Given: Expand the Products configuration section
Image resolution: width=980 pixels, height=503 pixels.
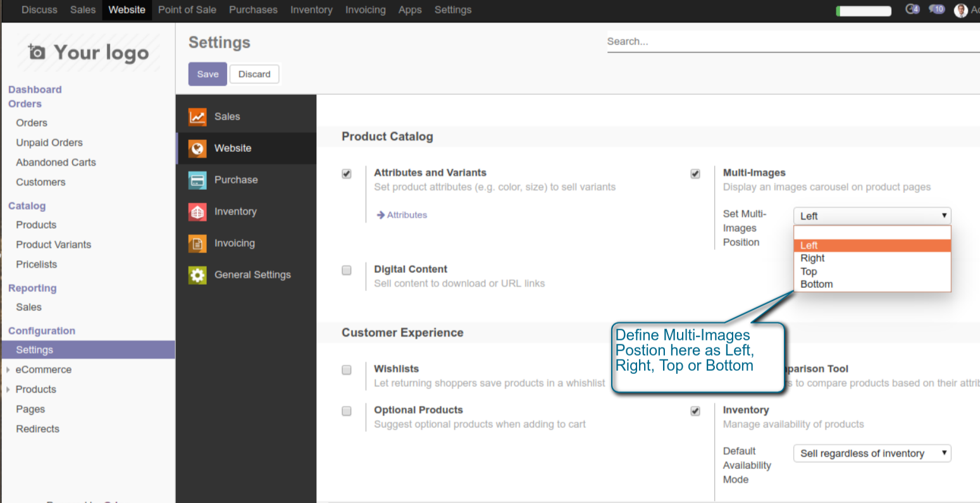Looking at the screenshot, I should tap(8, 389).
